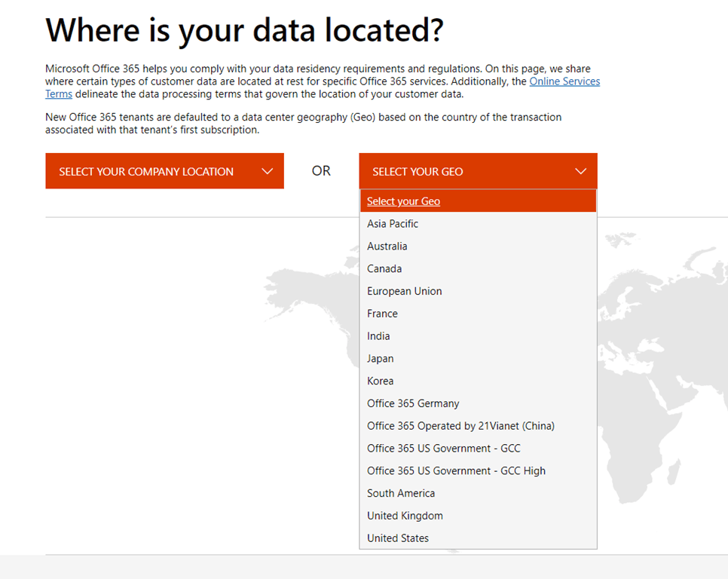
Task: Pick Australia in the geo list
Action: (x=387, y=247)
